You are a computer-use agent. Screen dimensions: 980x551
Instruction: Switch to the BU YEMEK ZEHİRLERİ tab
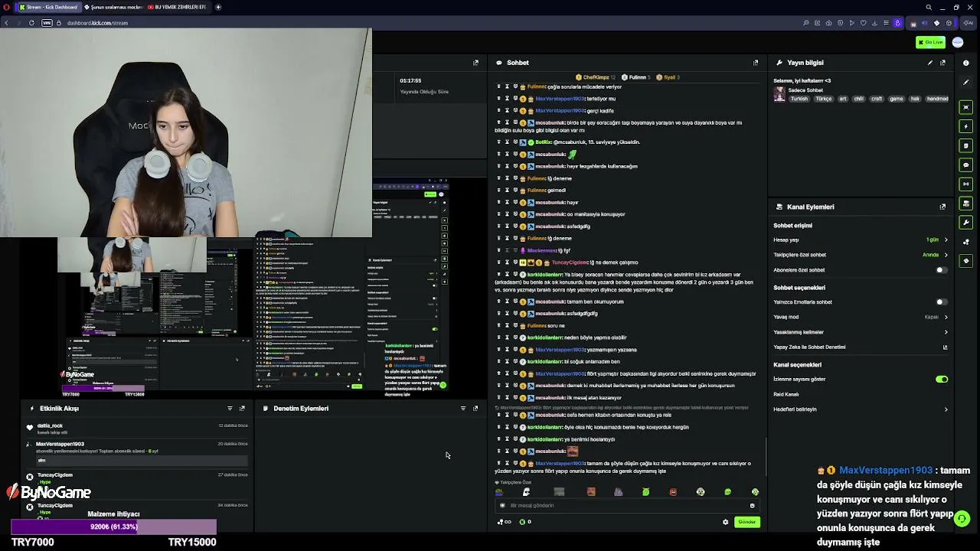[x=177, y=7]
